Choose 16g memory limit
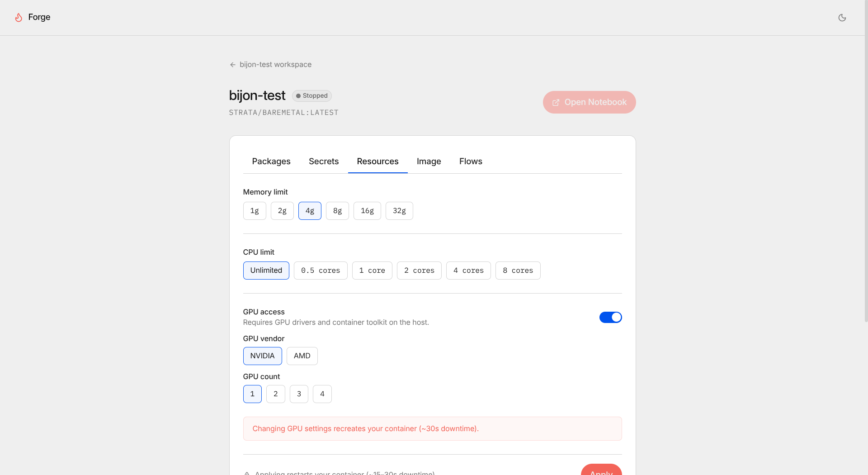This screenshot has width=868, height=475. click(367, 211)
